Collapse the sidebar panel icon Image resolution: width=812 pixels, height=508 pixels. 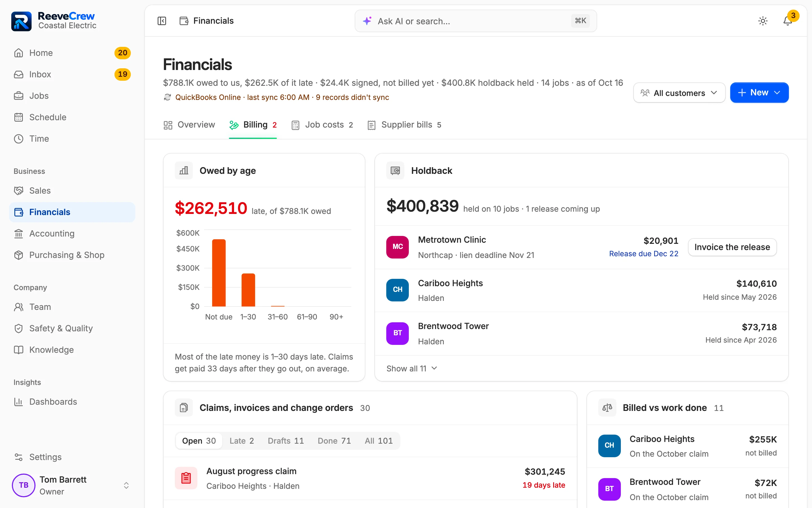[x=162, y=21]
